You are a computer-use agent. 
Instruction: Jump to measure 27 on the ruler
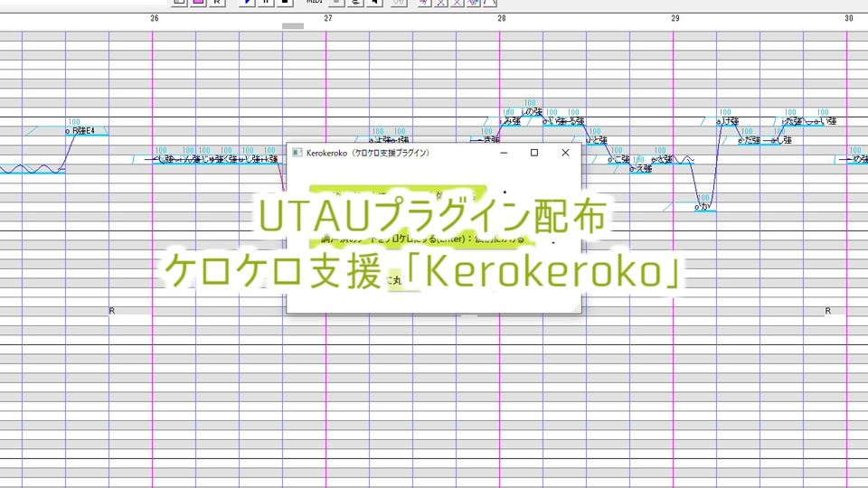pyautogui.click(x=328, y=18)
